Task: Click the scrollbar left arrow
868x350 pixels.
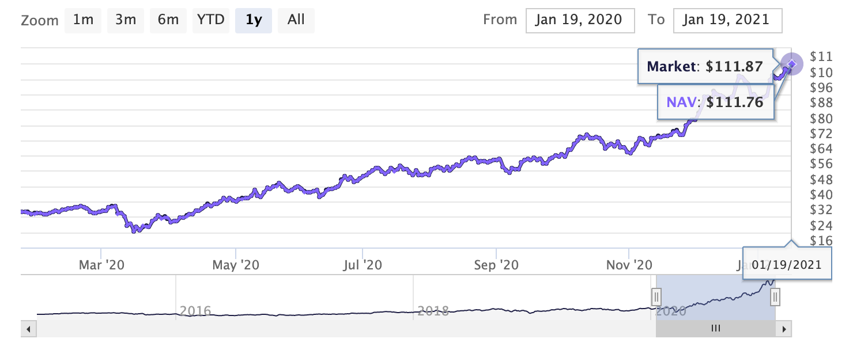Action: (x=28, y=329)
